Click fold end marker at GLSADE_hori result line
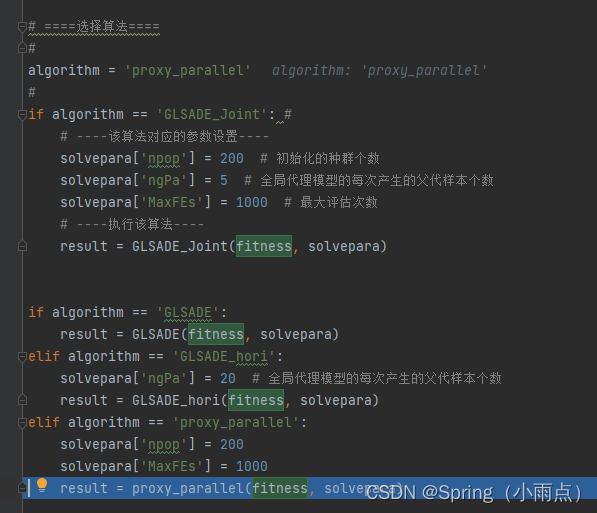Screen dimensions: 597x513 22,400
